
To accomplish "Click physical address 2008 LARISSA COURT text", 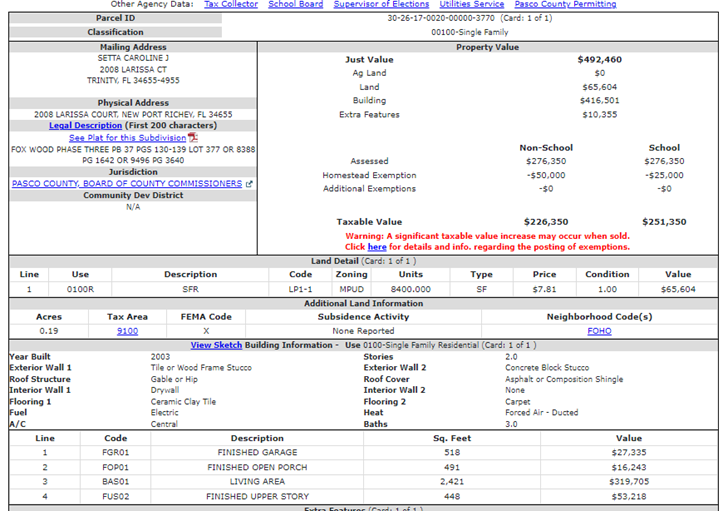I will [x=133, y=114].
